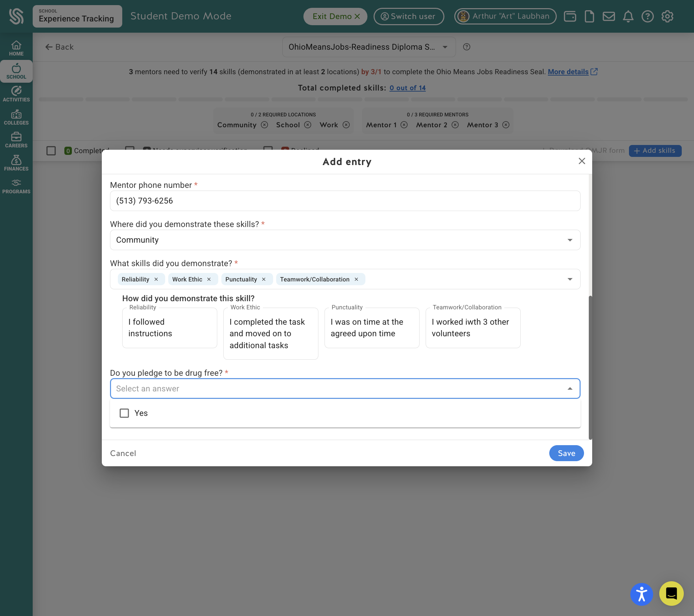Open the documents file icon in header
The height and width of the screenshot is (616, 694).
589,16
